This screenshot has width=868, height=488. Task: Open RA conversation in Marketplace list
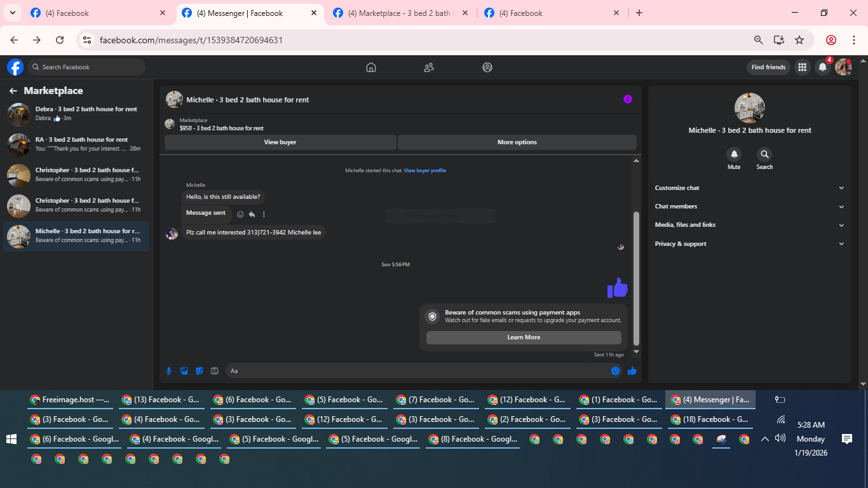[76, 145]
